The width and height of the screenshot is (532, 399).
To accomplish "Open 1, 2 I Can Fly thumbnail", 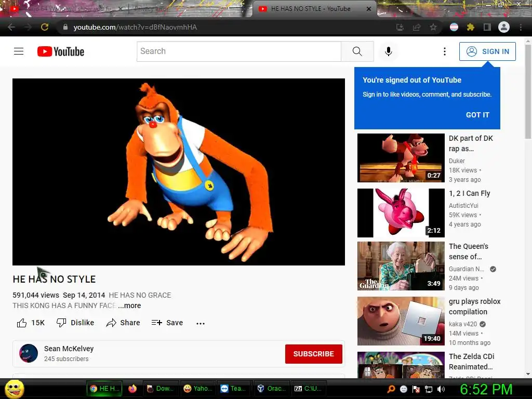I will tap(401, 212).
